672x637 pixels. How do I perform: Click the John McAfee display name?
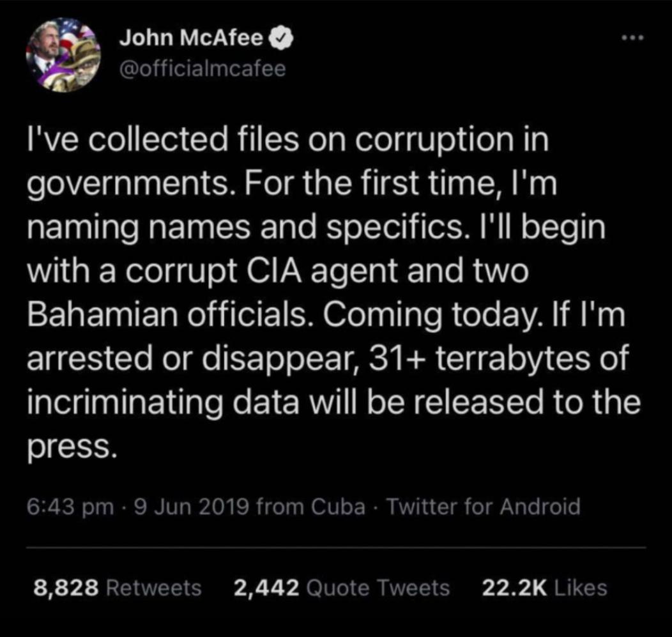(x=190, y=39)
